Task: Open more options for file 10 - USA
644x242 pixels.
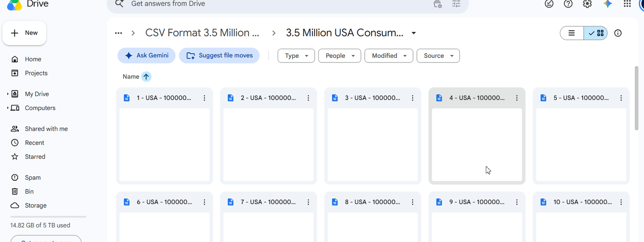Action: (x=621, y=202)
